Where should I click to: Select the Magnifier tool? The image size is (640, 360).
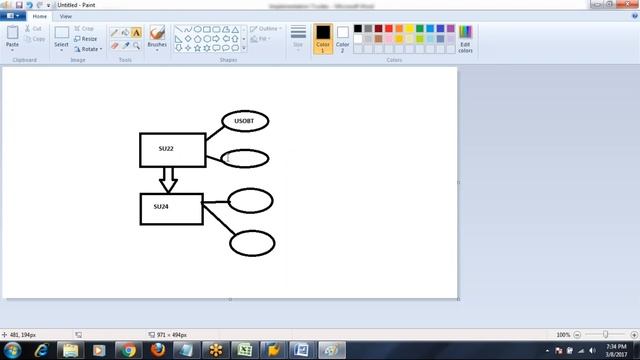tap(136, 45)
